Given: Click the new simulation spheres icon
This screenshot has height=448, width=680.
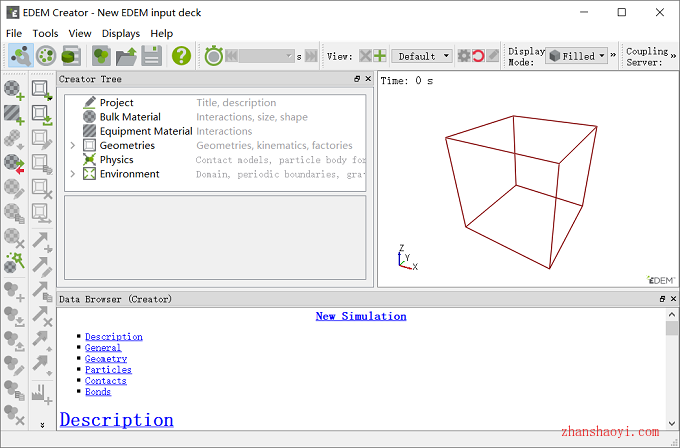Looking at the screenshot, I should (101, 56).
